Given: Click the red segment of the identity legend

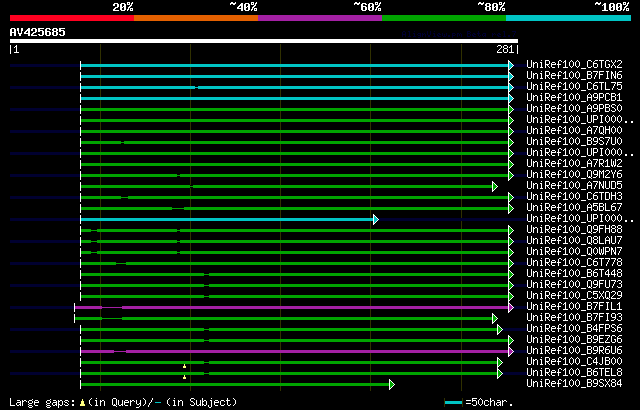Looking at the screenshot, I should pos(71,18).
